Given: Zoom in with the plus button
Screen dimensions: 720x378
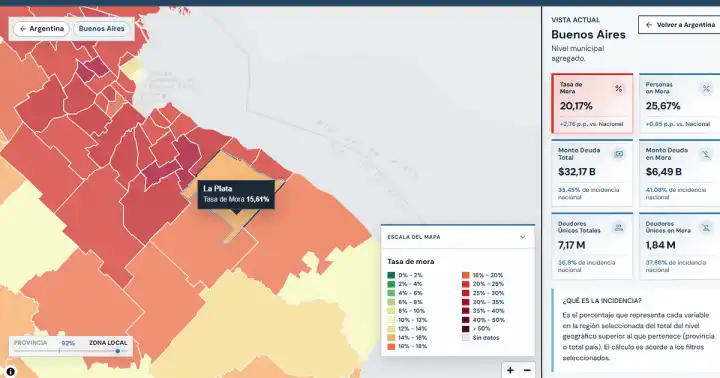Looking at the screenshot, I should pos(510,370).
